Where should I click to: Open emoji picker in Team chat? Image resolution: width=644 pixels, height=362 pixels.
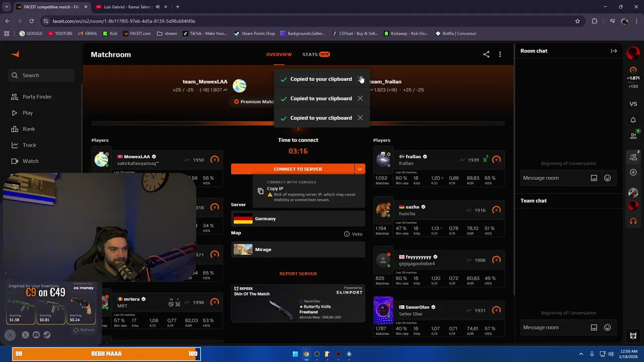(607, 327)
